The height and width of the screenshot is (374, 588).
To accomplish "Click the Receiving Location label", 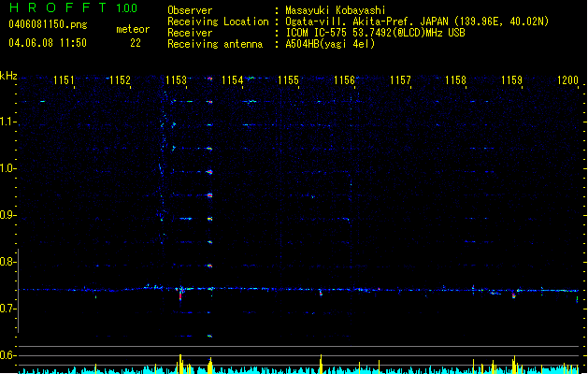I will click(218, 22).
